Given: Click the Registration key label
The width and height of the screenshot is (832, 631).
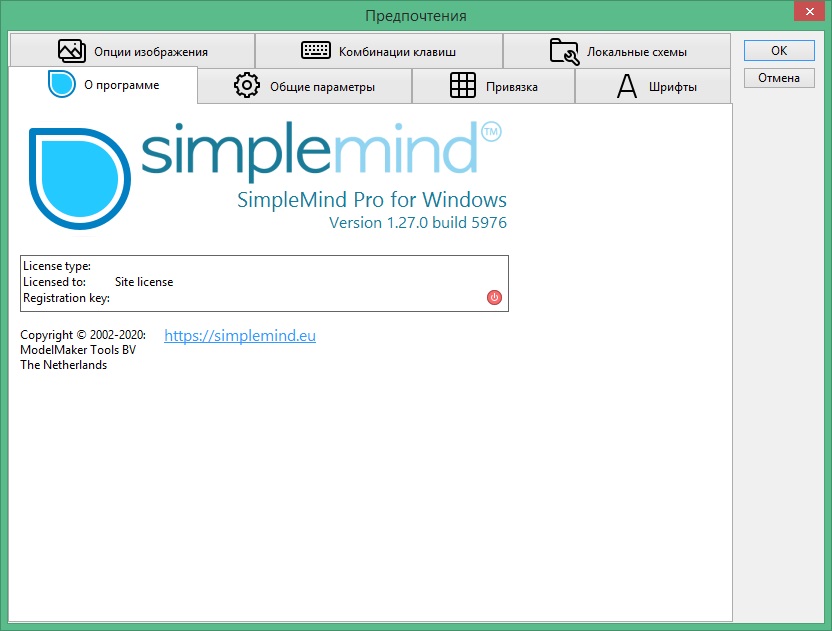Looking at the screenshot, I should click(x=66, y=298).
